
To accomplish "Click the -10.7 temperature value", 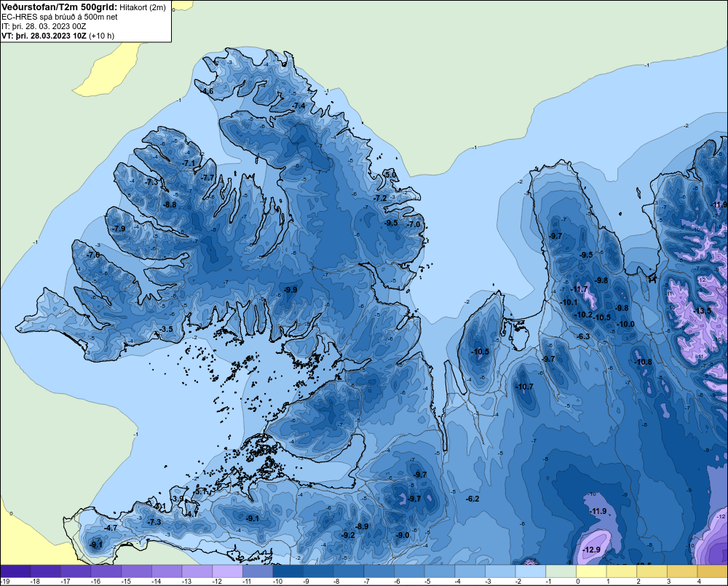I will (x=525, y=387).
